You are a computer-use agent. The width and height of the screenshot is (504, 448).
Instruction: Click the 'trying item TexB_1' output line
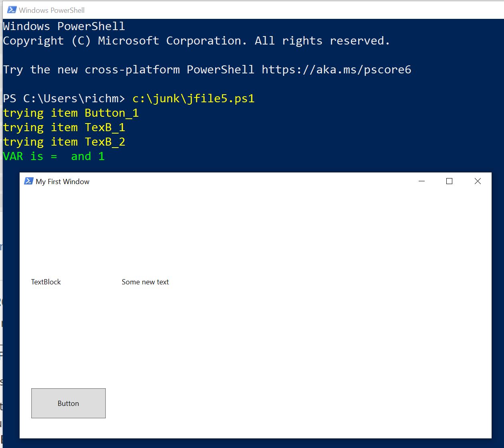(x=64, y=128)
